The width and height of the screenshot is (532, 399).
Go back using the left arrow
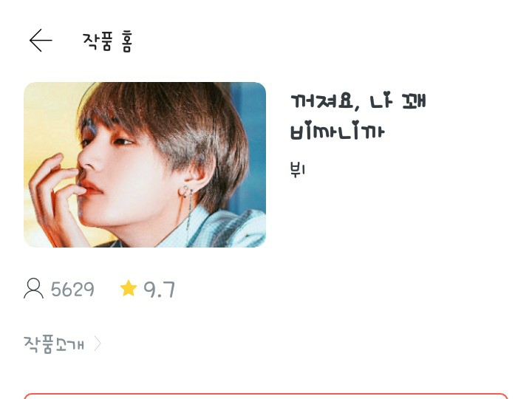click(x=41, y=41)
